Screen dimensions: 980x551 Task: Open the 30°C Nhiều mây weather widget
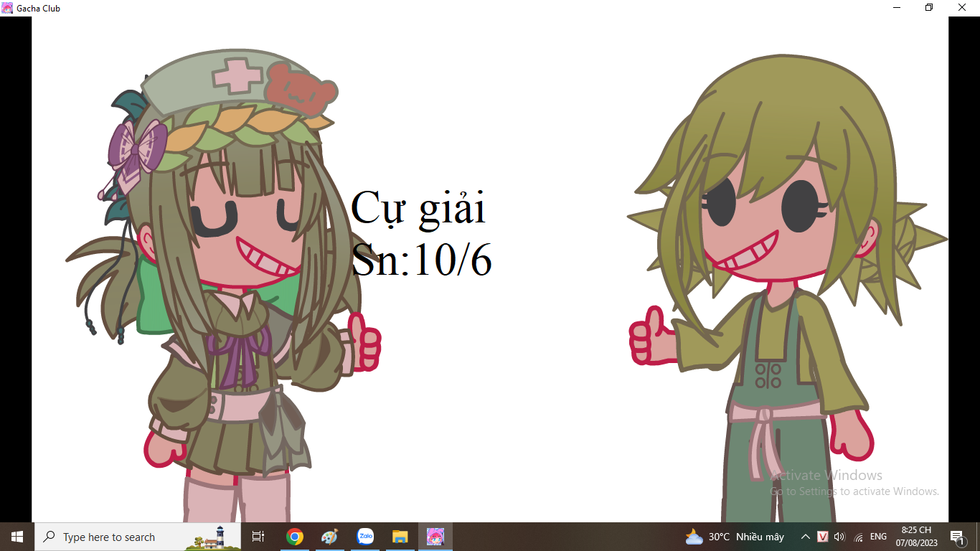coord(735,537)
